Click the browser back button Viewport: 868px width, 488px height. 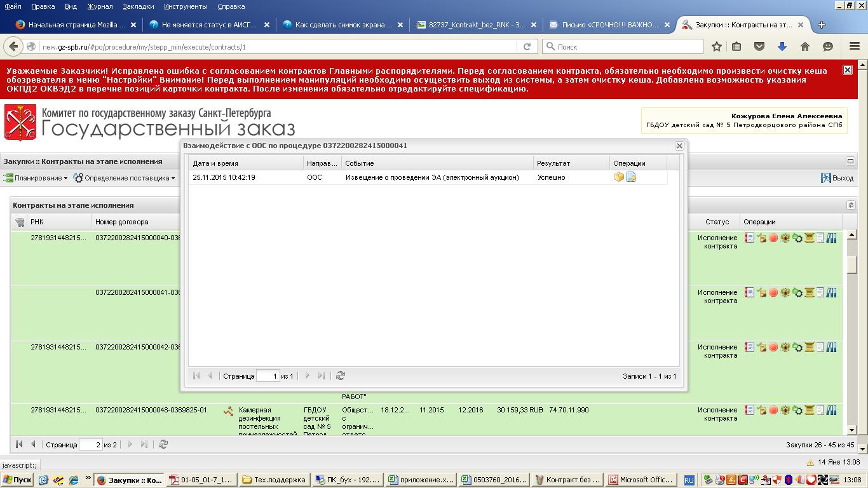click(13, 46)
